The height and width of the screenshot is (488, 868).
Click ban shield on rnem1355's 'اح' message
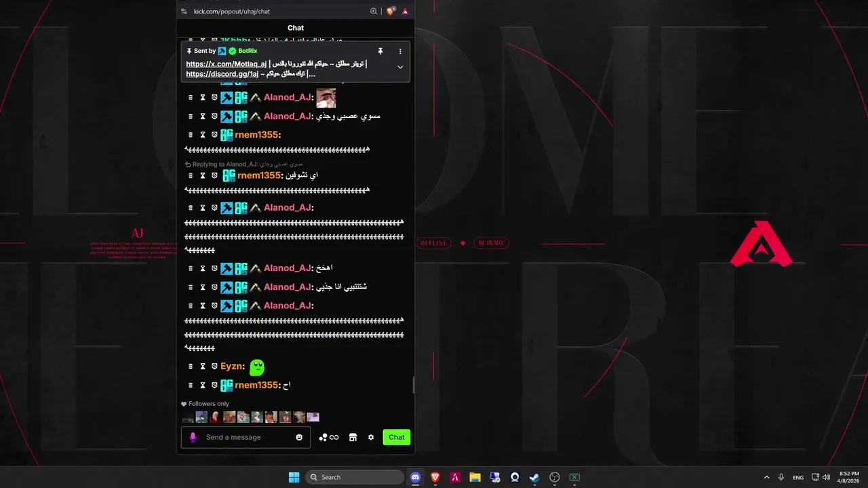point(214,386)
